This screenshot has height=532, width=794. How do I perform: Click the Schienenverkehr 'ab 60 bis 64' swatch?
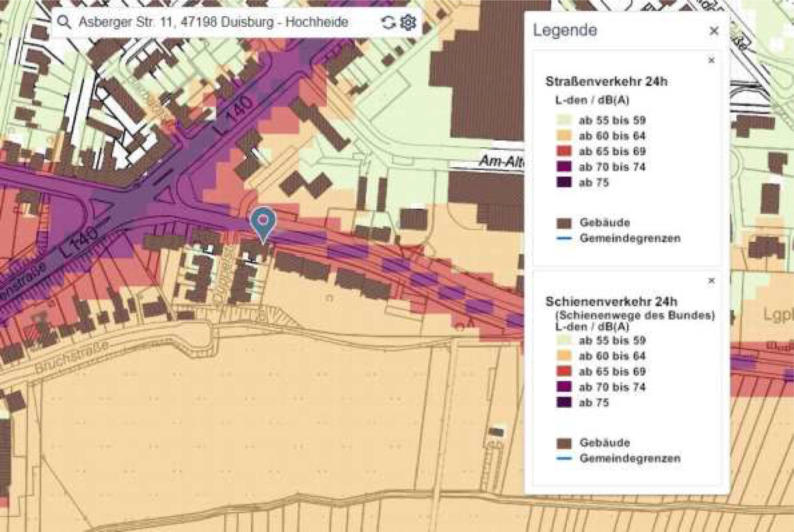click(x=564, y=356)
